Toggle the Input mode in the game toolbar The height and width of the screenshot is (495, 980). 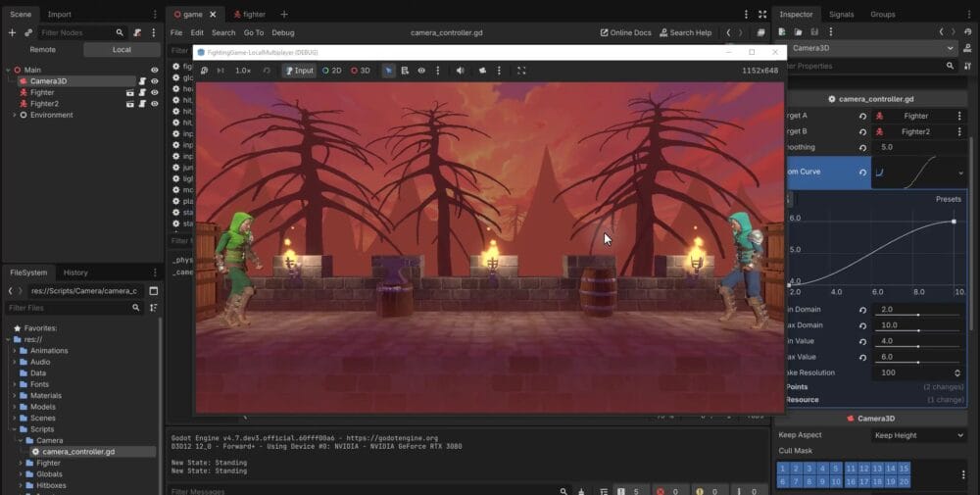[299, 71]
